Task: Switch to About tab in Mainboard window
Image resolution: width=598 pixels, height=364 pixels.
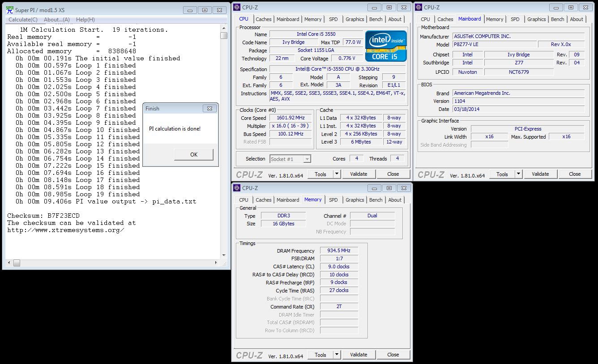Action: pos(577,19)
